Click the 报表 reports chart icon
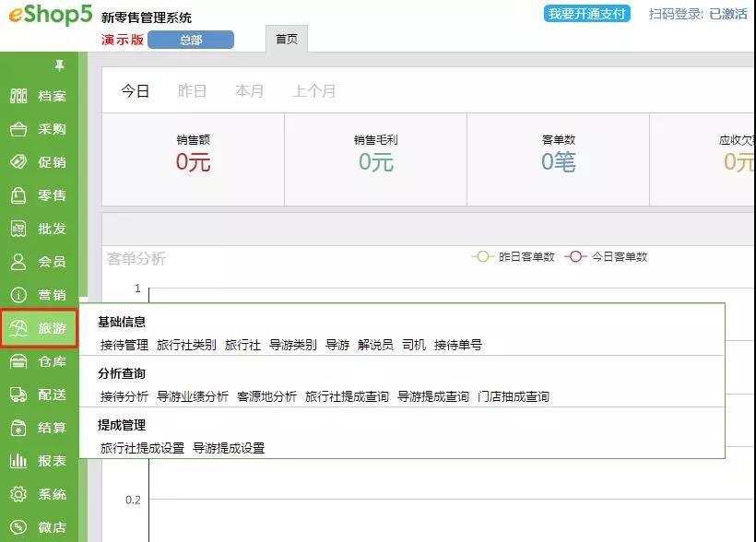 18,461
